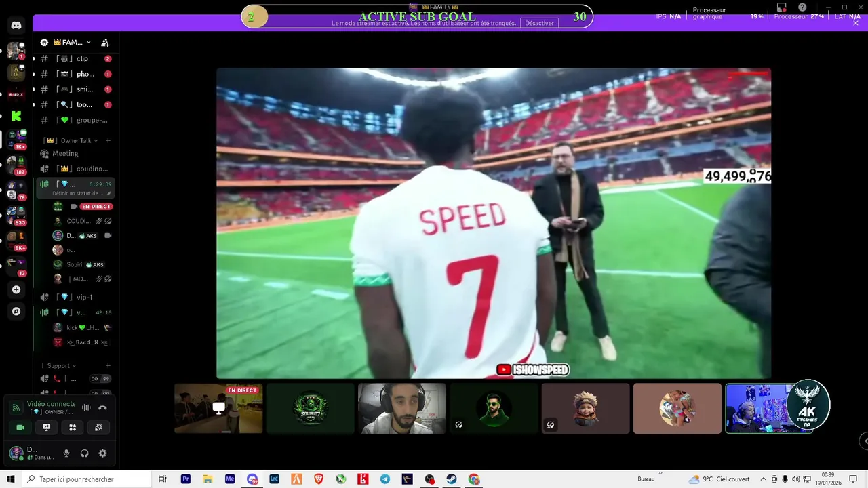Open Task View on the taskbar
The width and height of the screenshot is (868, 488).
163,479
